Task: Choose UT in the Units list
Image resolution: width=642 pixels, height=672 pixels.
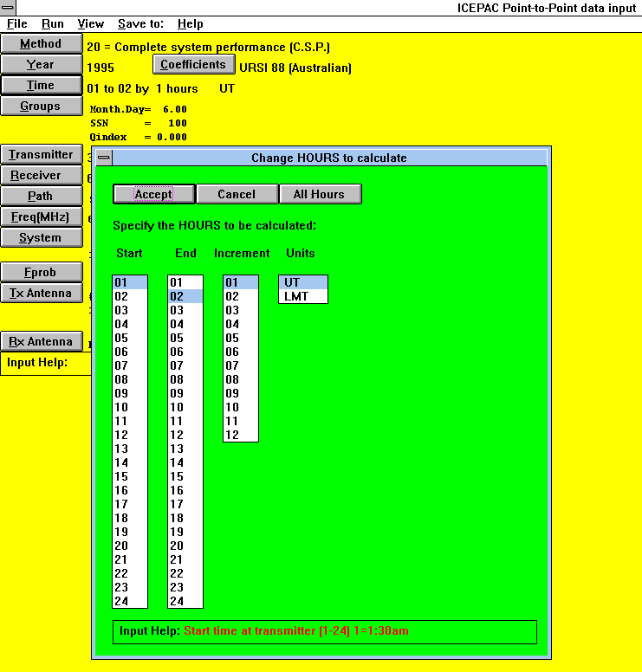Action: coord(302,282)
